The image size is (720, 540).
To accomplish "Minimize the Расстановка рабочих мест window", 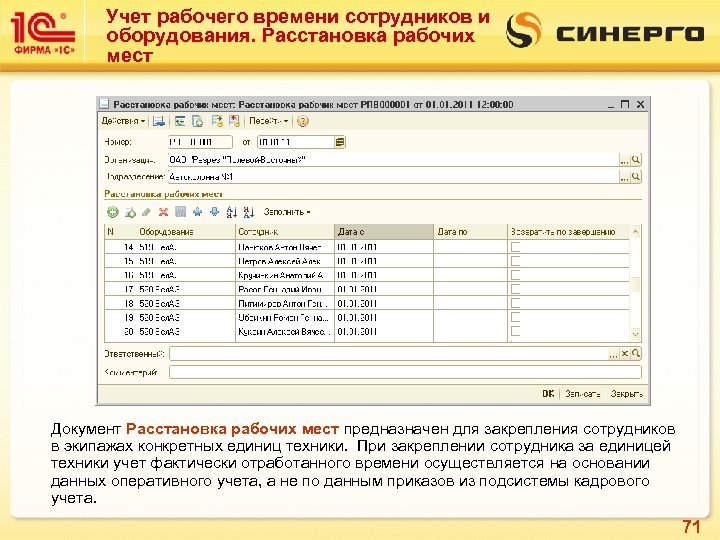I will [611, 105].
